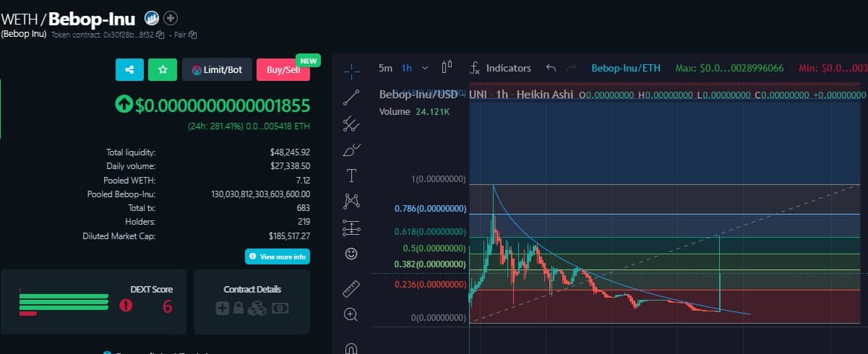Open the Indicators menu
Screen dimensions: 868x354
(501, 68)
